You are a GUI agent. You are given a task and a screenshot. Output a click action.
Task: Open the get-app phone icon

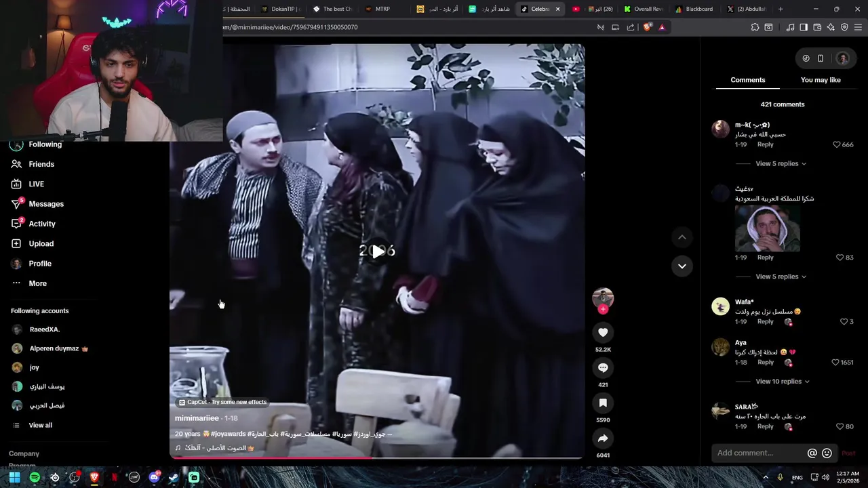pos(820,58)
